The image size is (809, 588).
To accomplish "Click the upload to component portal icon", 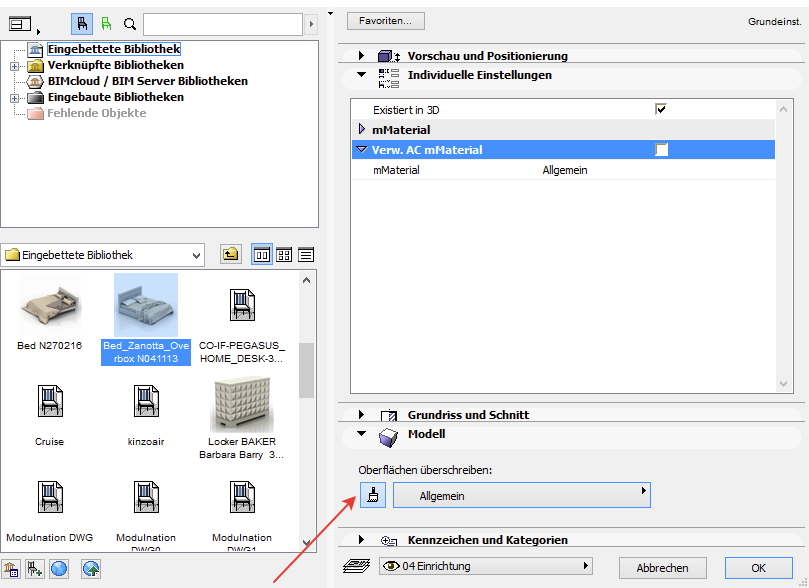I will click(x=91, y=569).
